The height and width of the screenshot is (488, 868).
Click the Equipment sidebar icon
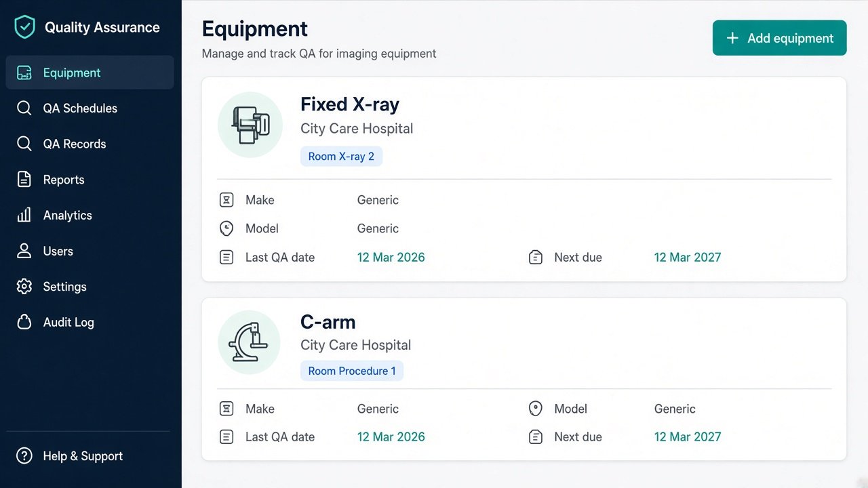[24, 73]
